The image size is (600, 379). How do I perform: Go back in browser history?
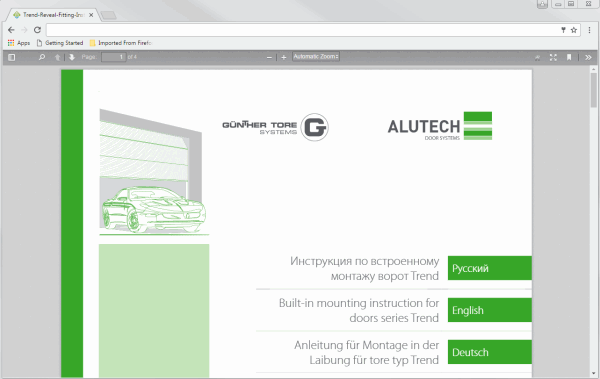11,30
